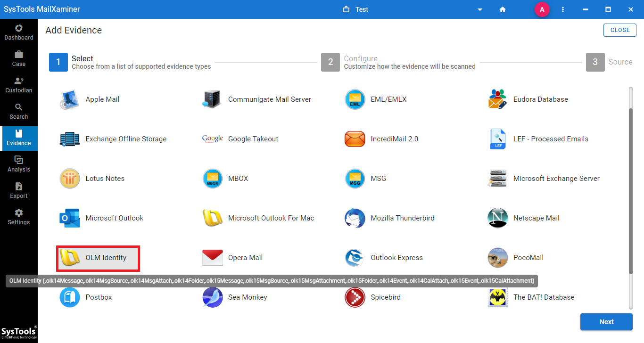Select the Sea Monkey icon

(212, 297)
